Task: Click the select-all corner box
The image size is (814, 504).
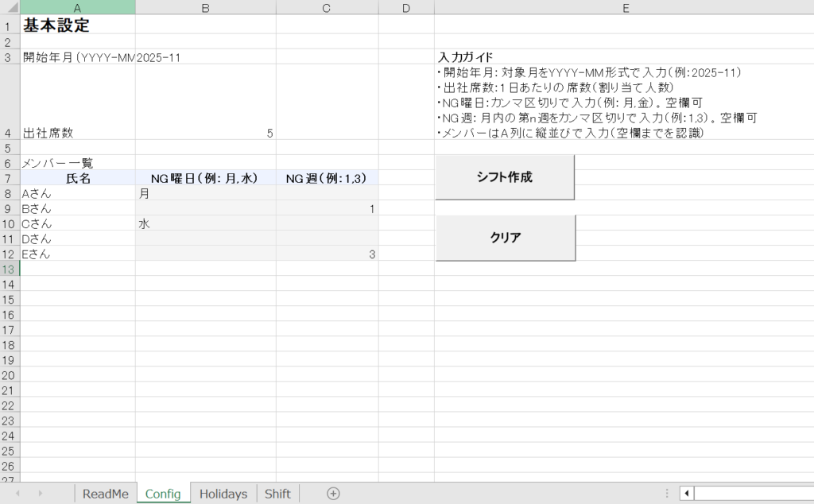Action: click(x=10, y=7)
